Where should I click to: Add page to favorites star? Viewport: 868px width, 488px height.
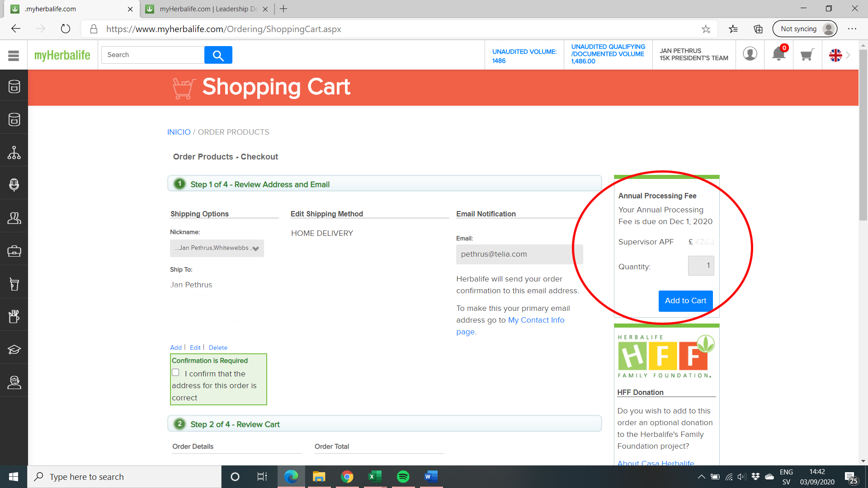click(x=706, y=29)
